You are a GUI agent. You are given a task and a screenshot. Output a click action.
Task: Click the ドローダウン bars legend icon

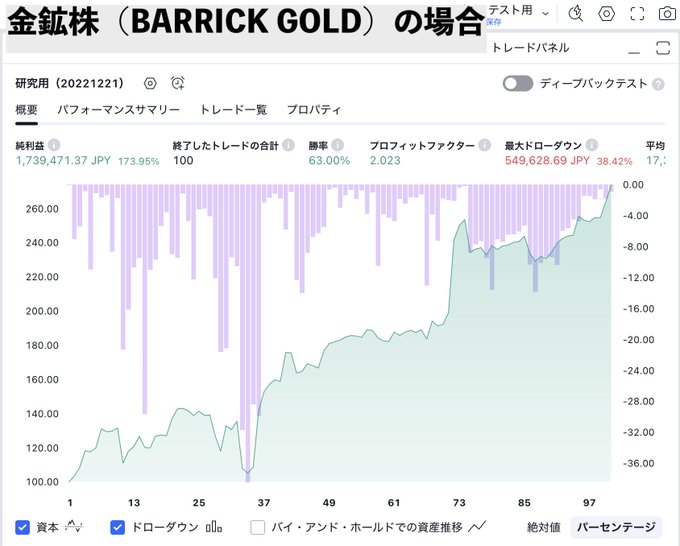pyautogui.click(x=214, y=527)
